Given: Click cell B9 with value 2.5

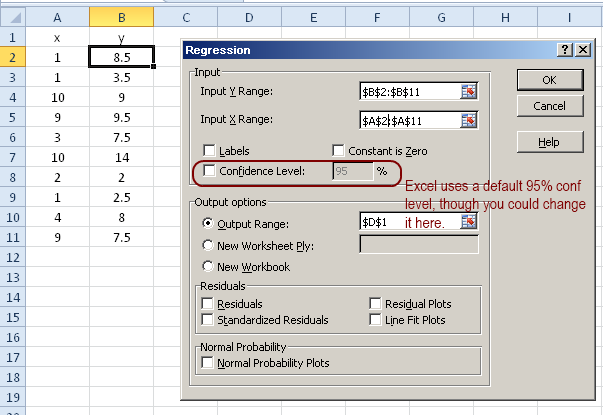Looking at the screenshot, I should 122,197.
